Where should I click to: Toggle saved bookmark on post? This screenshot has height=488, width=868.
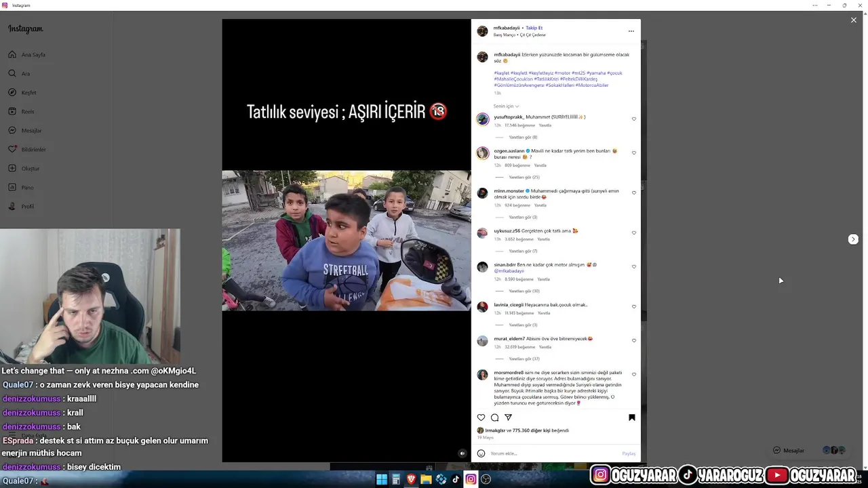point(631,418)
